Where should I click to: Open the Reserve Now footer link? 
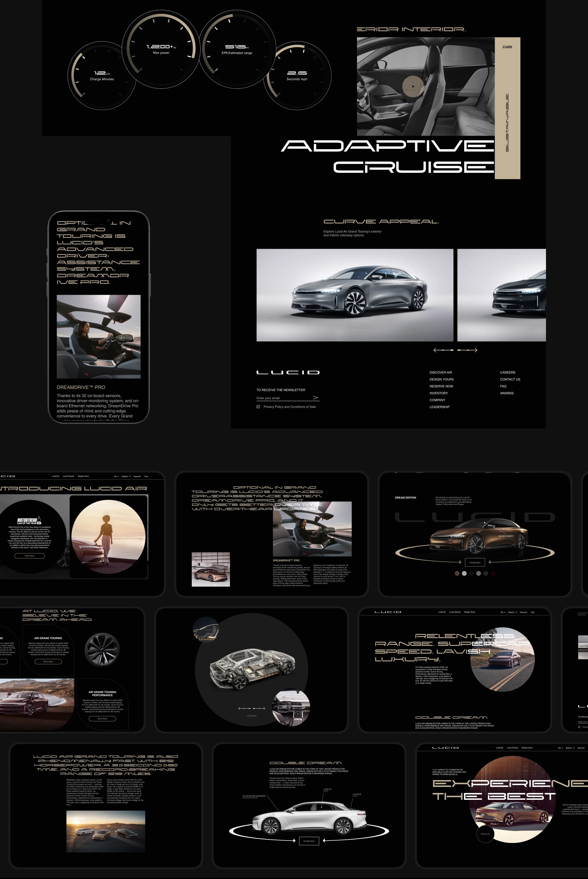(x=441, y=386)
